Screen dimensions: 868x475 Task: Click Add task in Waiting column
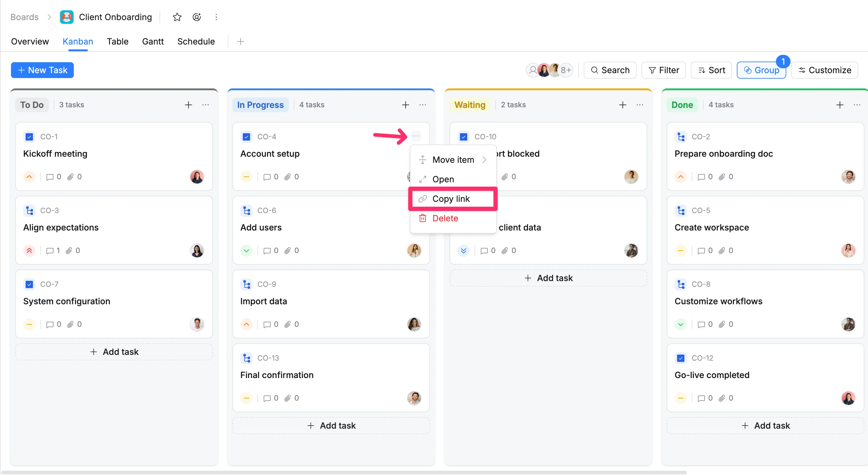[x=548, y=278]
